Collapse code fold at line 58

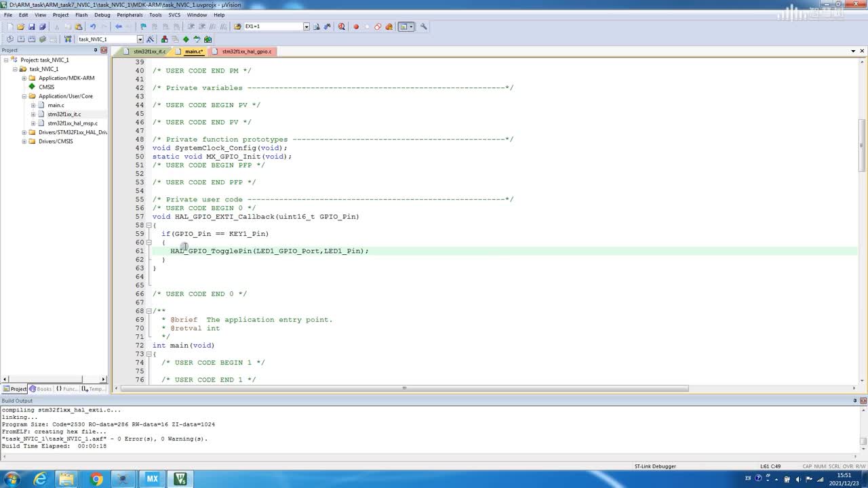pos(149,225)
